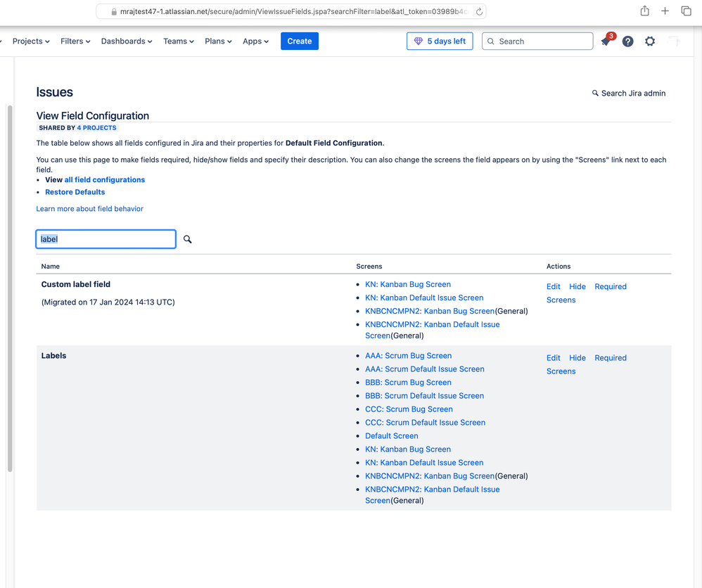Click the Actions column header

tap(559, 267)
